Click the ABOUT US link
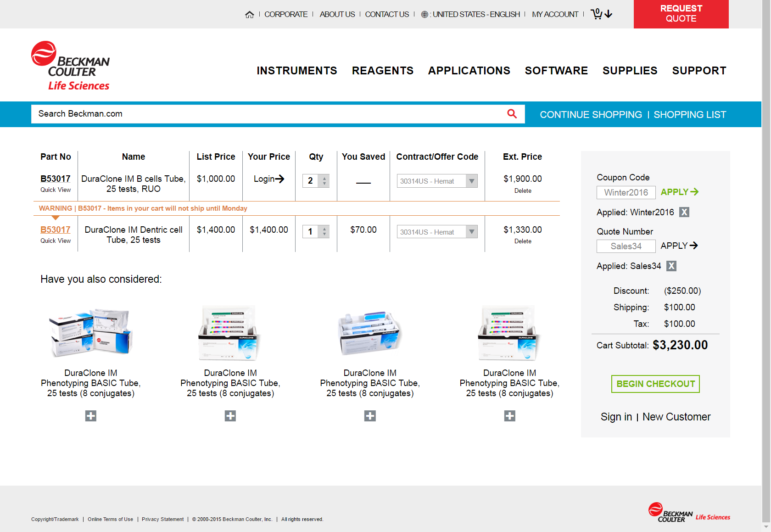The width and height of the screenshot is (771, 532). pos(337,14)
